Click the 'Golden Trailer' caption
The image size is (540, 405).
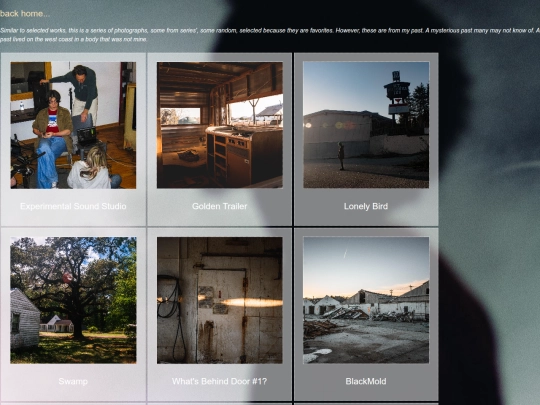click(219, 206)
